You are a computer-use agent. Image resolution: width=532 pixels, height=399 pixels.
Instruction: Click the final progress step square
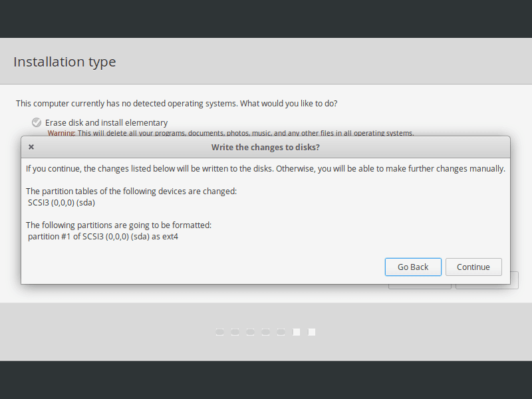[311, 331]
